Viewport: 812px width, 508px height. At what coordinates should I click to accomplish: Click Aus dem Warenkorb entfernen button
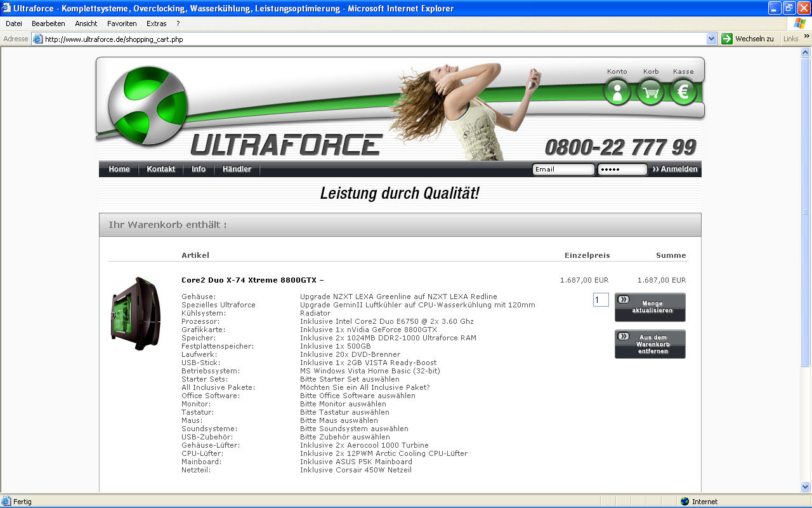(650, 344)
